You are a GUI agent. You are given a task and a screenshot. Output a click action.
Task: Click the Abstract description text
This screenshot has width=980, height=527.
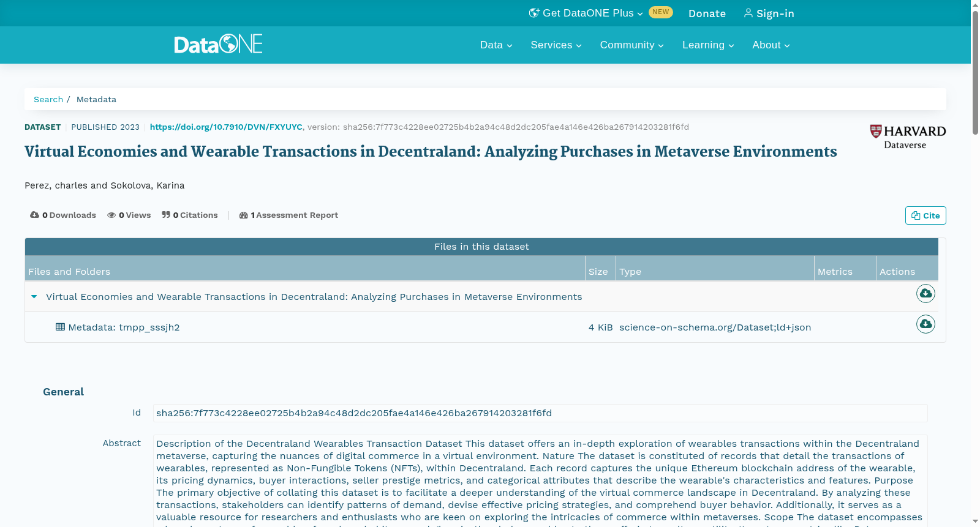pos(540,481)
